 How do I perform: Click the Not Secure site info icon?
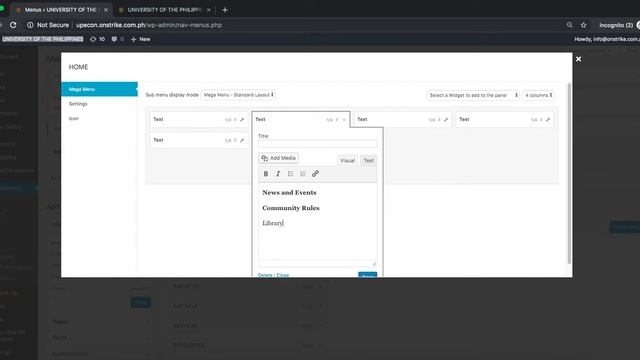[x=30, y=25]
